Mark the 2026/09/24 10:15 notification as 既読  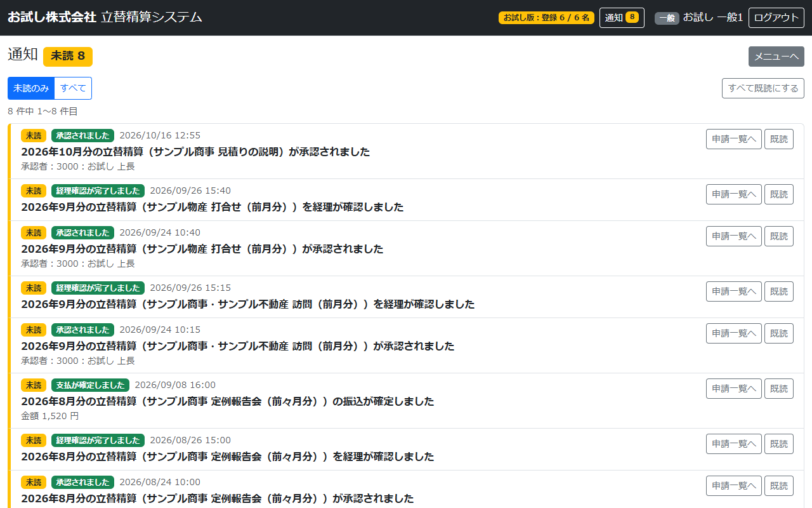[x=779, y=333]
